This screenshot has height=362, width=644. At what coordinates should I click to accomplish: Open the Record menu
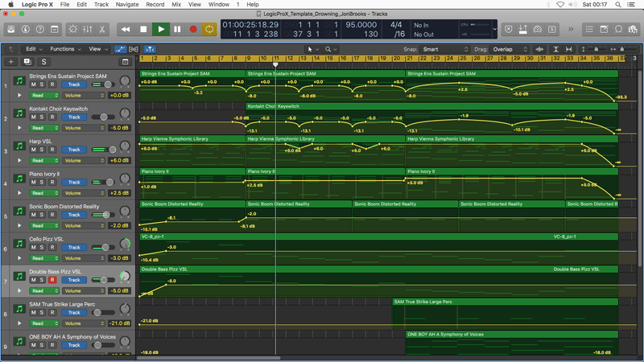tap(155, 4)
